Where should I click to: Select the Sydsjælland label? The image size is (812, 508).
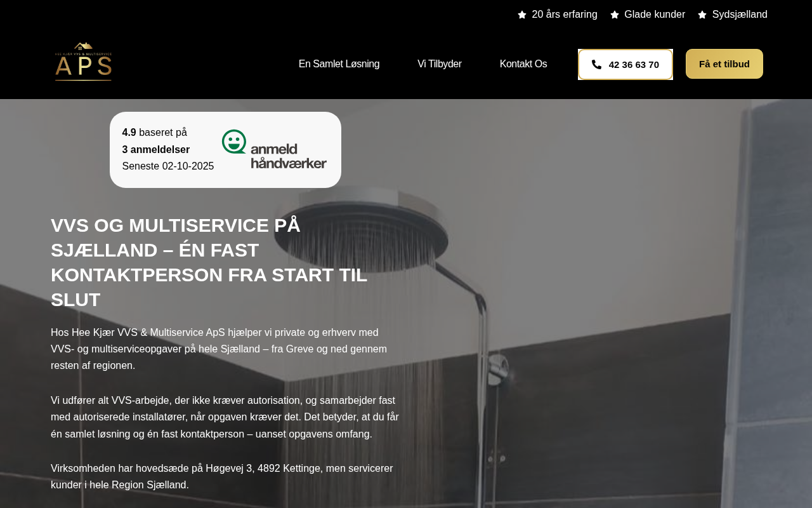740,15
